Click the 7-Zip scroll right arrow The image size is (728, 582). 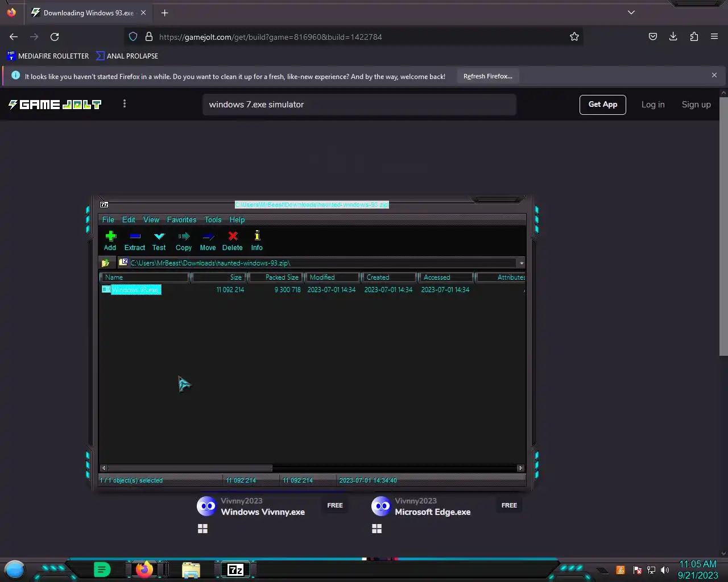click(x=520, y=468)
